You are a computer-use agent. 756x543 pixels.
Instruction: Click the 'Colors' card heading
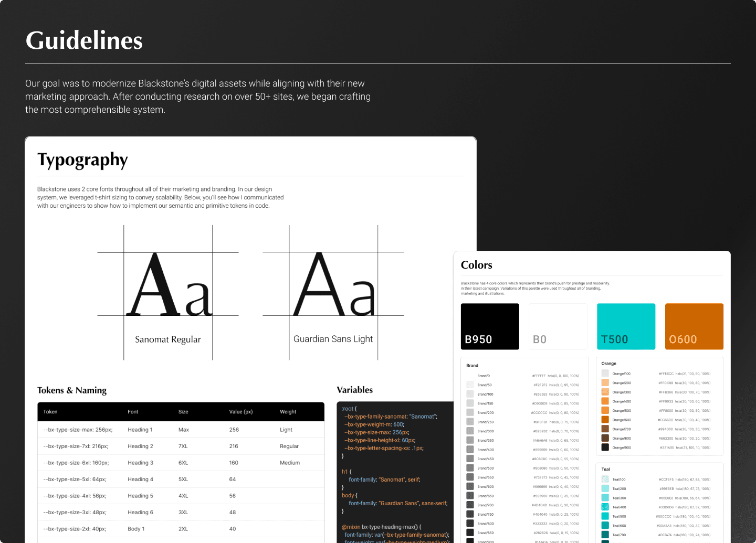[x=477, y=265]
